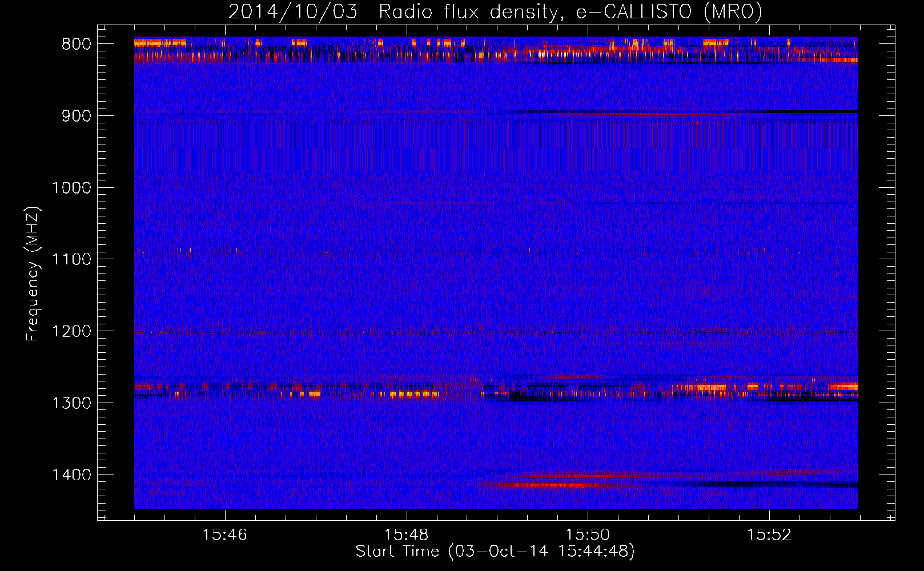Click the orange band at 800 MHz near plot start
This screenshot has width=924, height=571.
pyautogui.click(x=160, y=42)
